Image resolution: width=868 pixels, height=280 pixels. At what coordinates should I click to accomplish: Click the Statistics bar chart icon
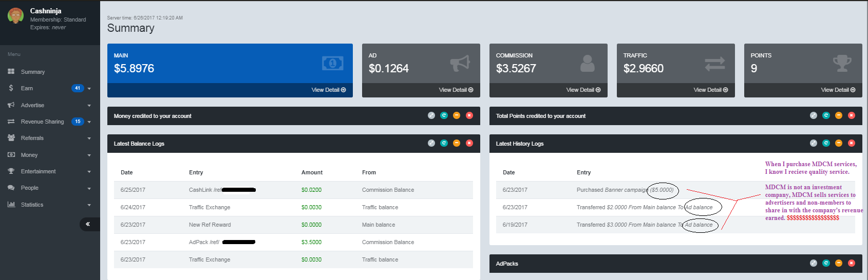11,204
